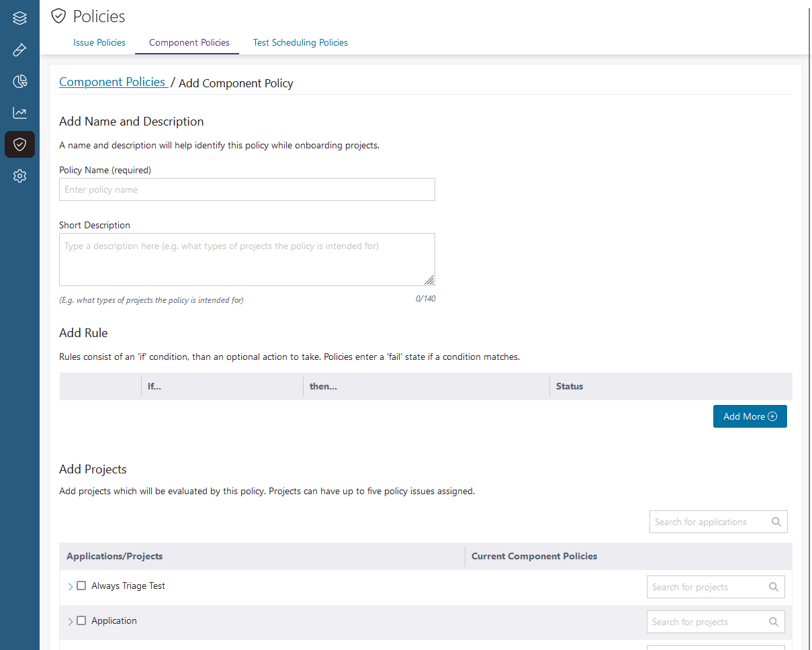Select the Component Policies tab

pos(189,42)
